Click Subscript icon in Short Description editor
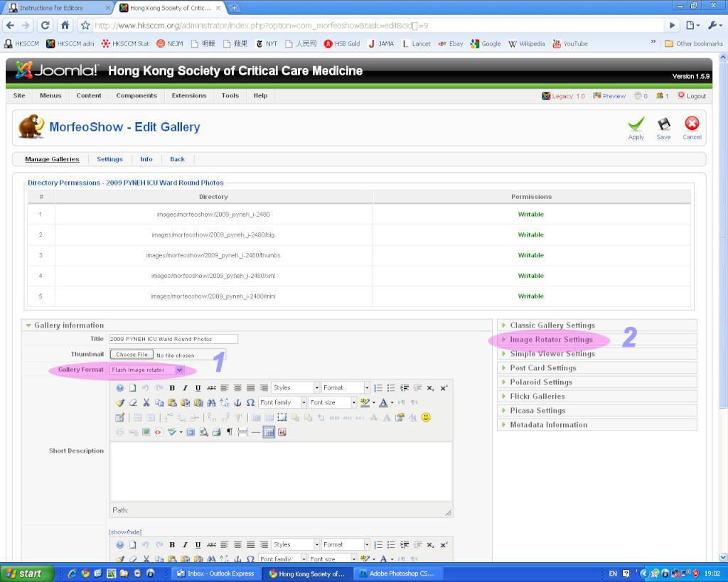This screenshot has width=728, height=582. coord(430,388)
